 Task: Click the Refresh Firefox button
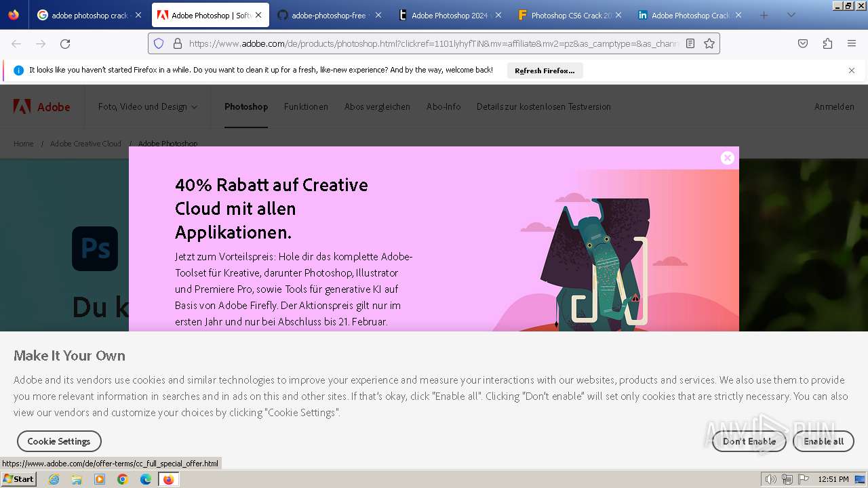click(545, 70)
